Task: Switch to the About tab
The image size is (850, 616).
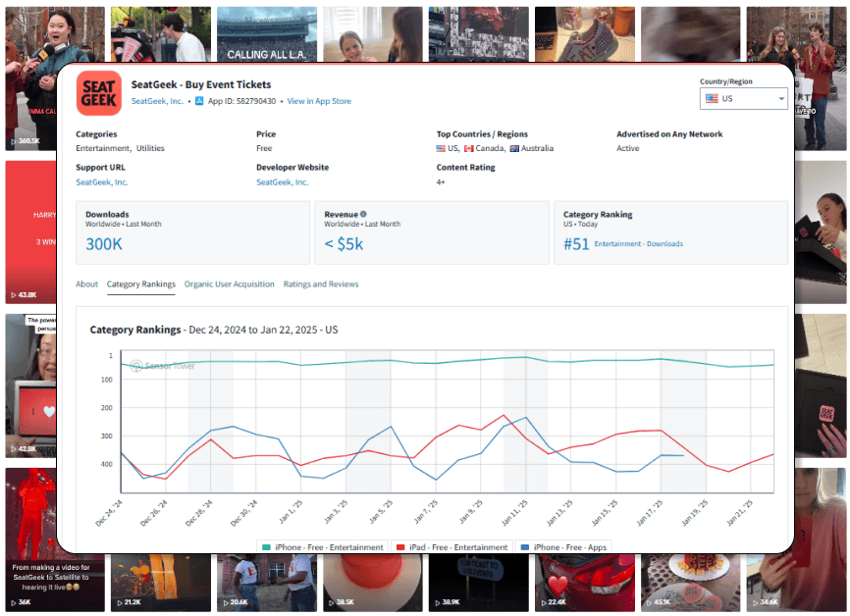Action: tap(87, 284)
